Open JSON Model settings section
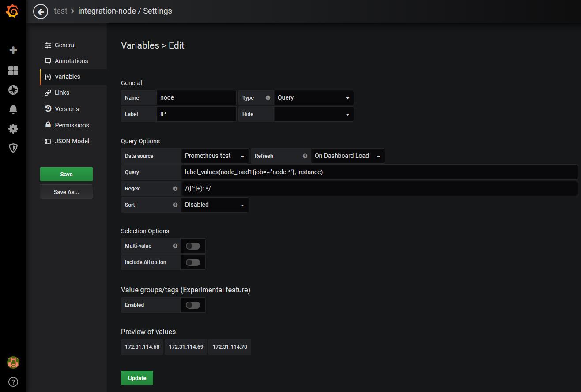Image resolution: width=581 pixels, height=392 pixels. click(x=72, y=141)
